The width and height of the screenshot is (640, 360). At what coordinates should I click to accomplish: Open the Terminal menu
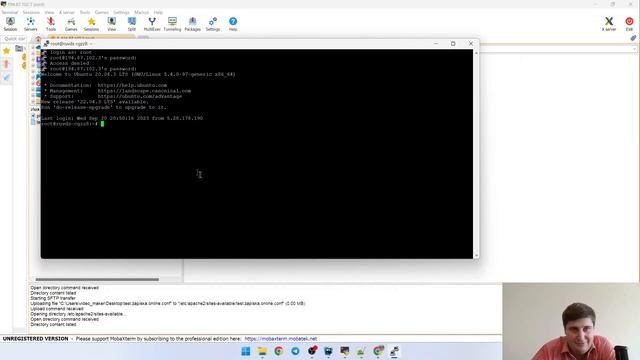(9, 12)
